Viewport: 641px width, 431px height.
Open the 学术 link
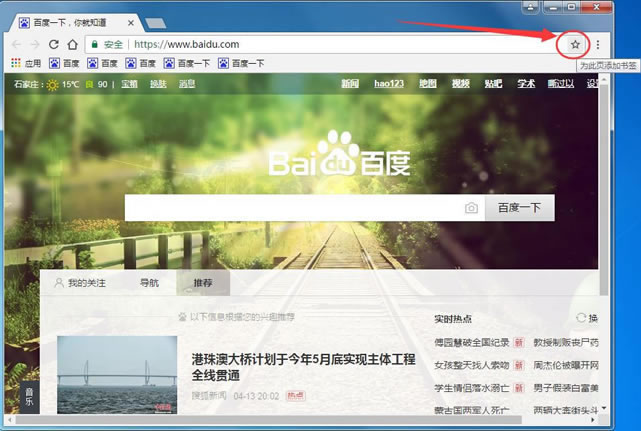526,83
